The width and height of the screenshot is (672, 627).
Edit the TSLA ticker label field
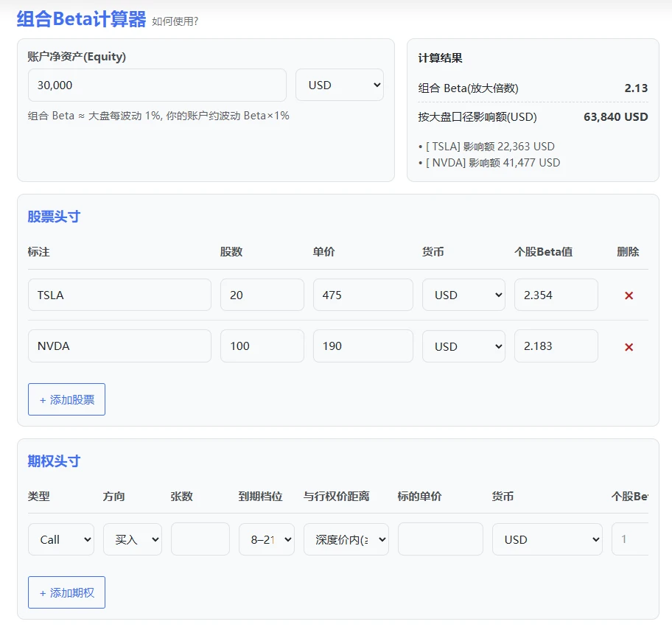[119, 295]
